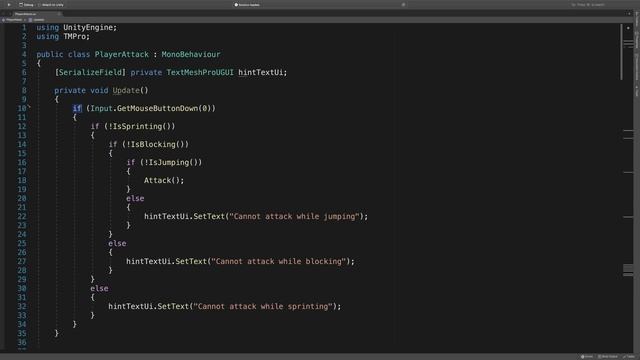
Task: Click the highlighted 'if' keyword on line 10
Action: tap(77, 108)
